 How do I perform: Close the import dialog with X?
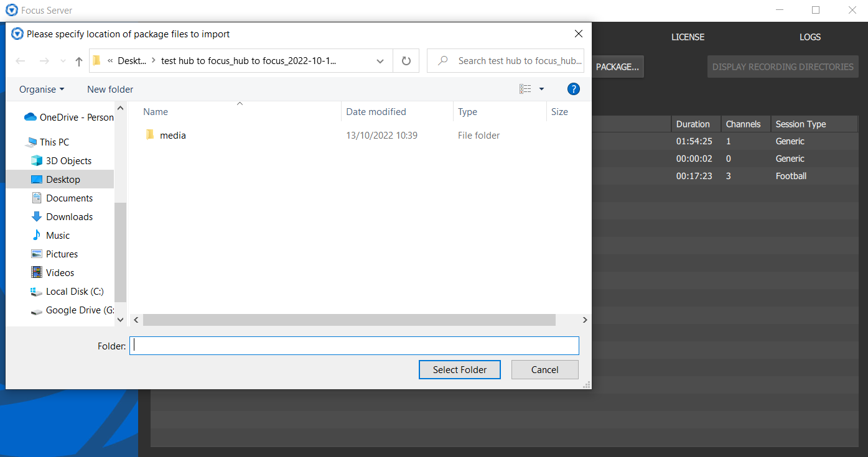point(578,34)
